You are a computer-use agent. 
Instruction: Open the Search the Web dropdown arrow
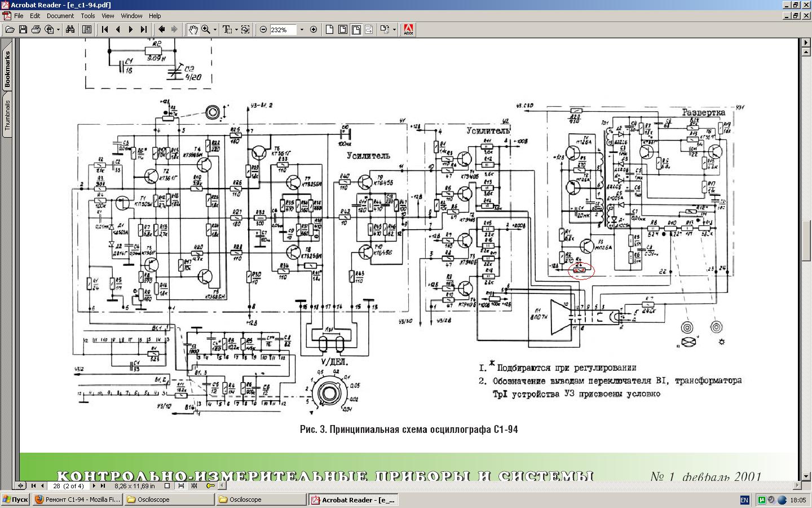59,29
